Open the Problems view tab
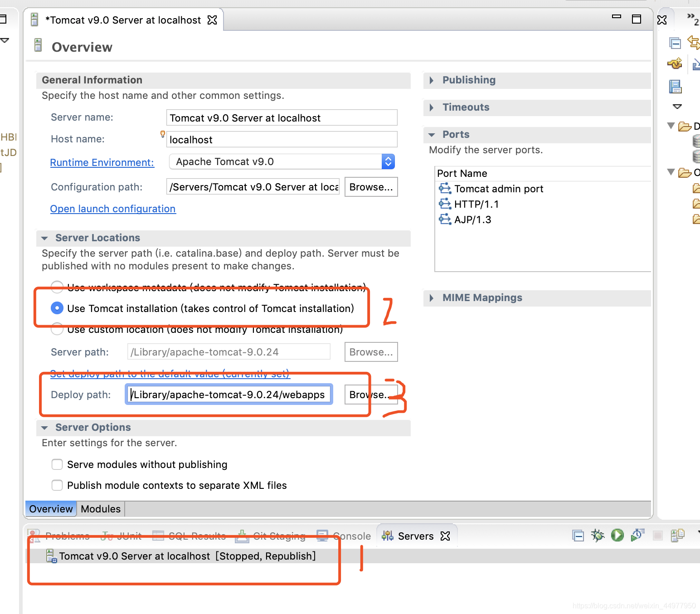Screen dimensions: 700x614 (59, 536)
